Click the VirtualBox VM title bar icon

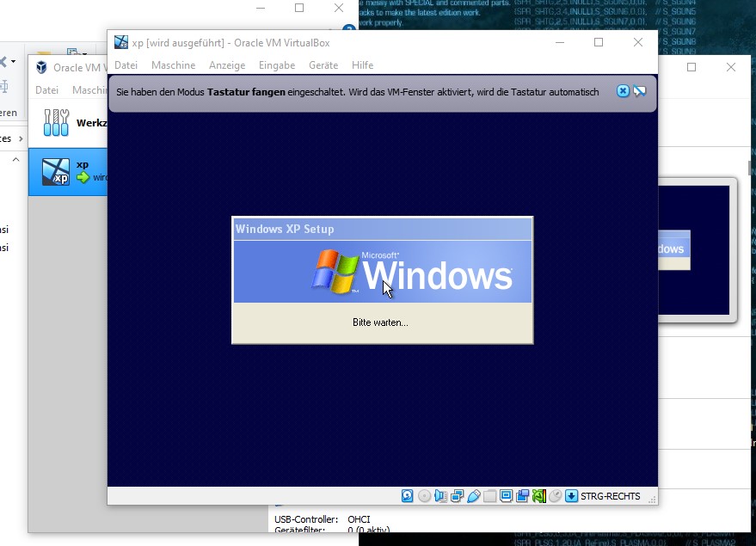pos(121,42)
